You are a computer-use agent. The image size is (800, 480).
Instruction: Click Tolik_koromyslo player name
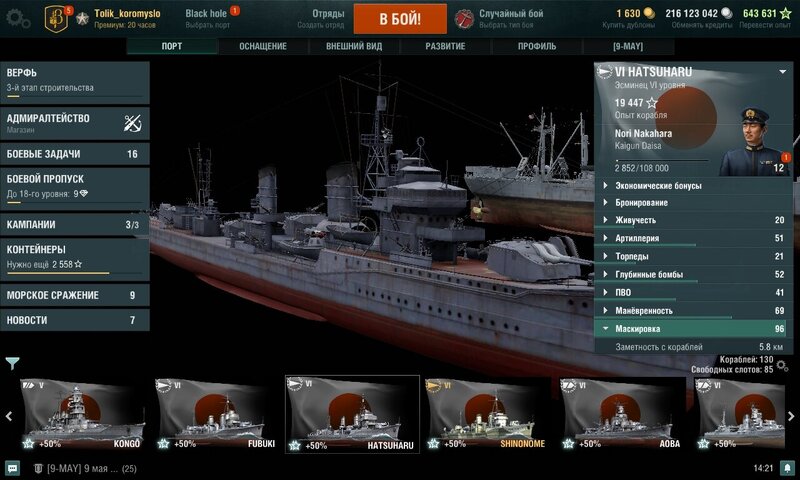128,13
